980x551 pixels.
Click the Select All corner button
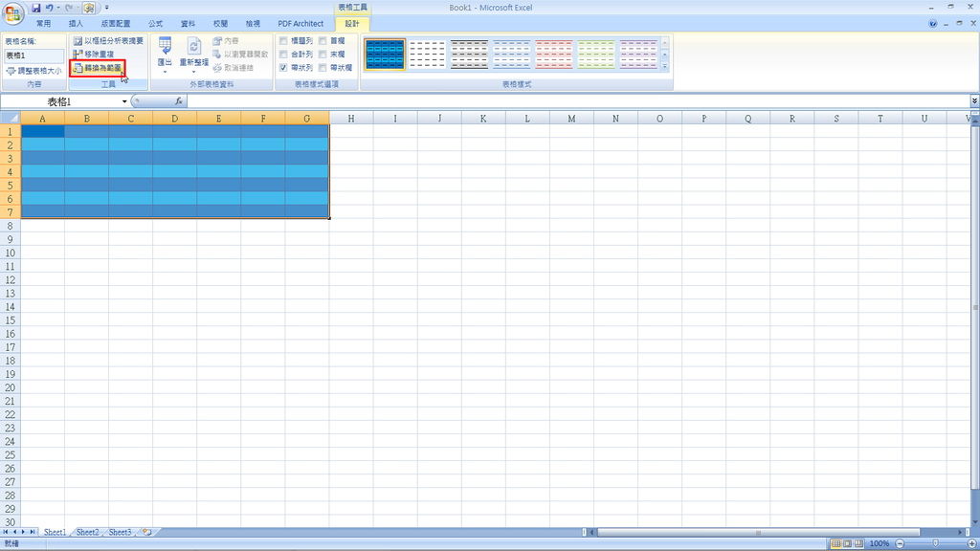11,118
